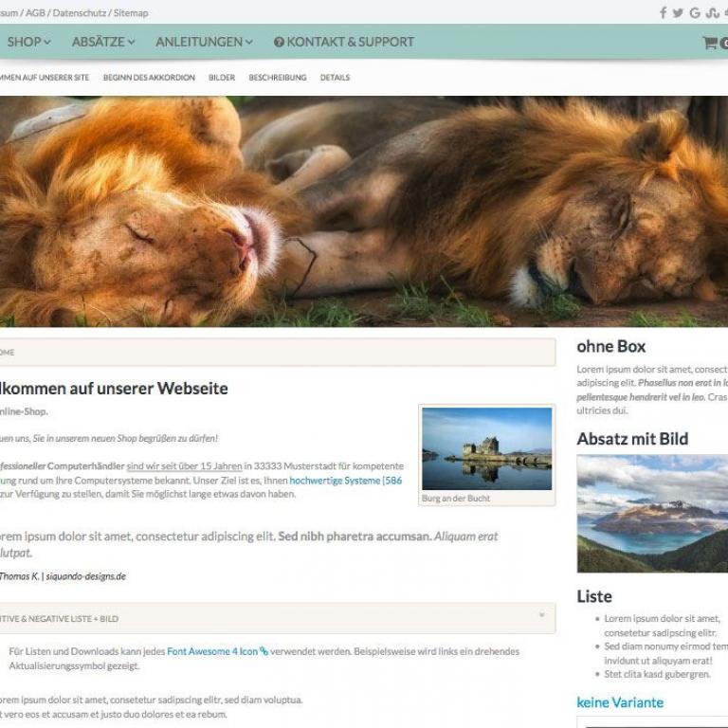Click link icon after Font Awesome 4 Icon
This screenshot has width=728, height=728.
[x=264, y=651]
